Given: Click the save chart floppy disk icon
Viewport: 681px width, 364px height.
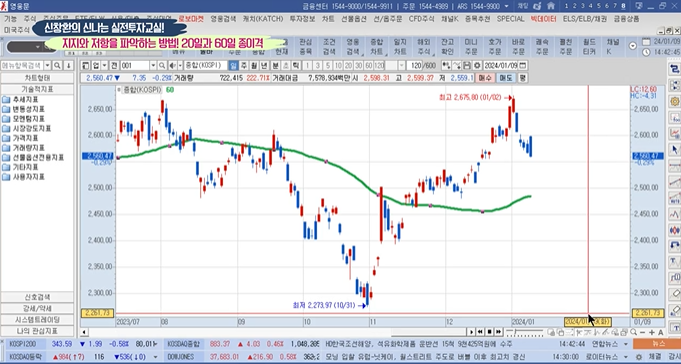Looking at the screenshot, I should click(467, 66).
